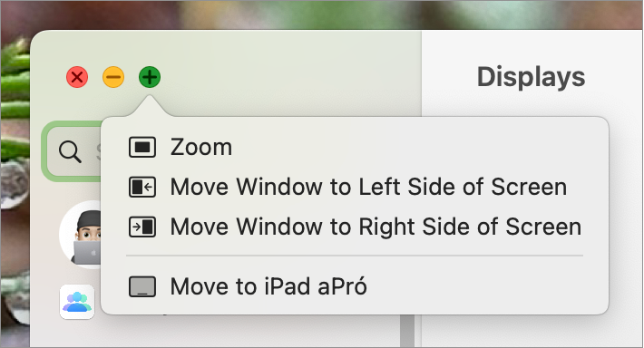Click the filled-rectangle Zoom icon
The image size is (644, 348).
point(142,148)
